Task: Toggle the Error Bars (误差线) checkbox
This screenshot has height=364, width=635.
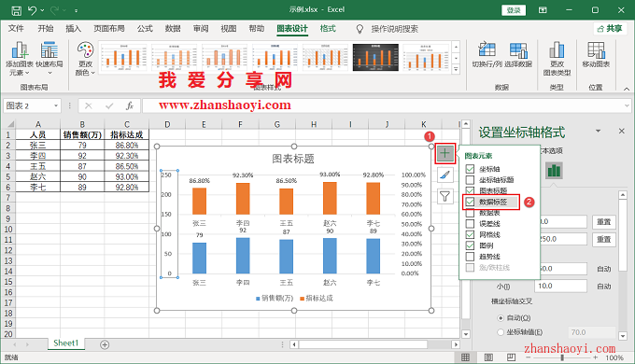Action: pos(470,223)
